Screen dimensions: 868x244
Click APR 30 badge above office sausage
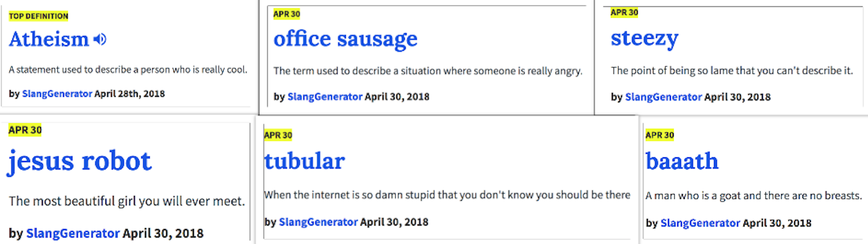point(286,14)
